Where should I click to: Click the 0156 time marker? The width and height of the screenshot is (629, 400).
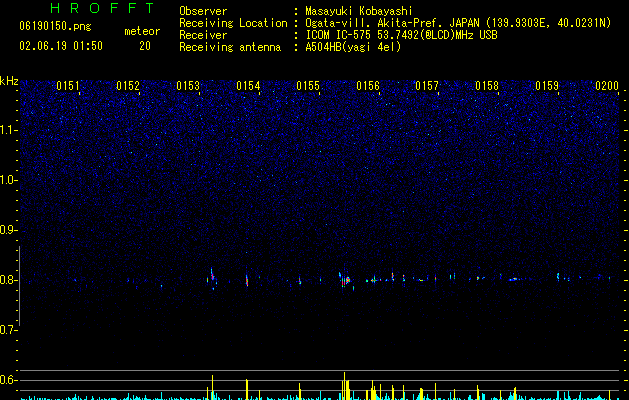tap(368, 86)
